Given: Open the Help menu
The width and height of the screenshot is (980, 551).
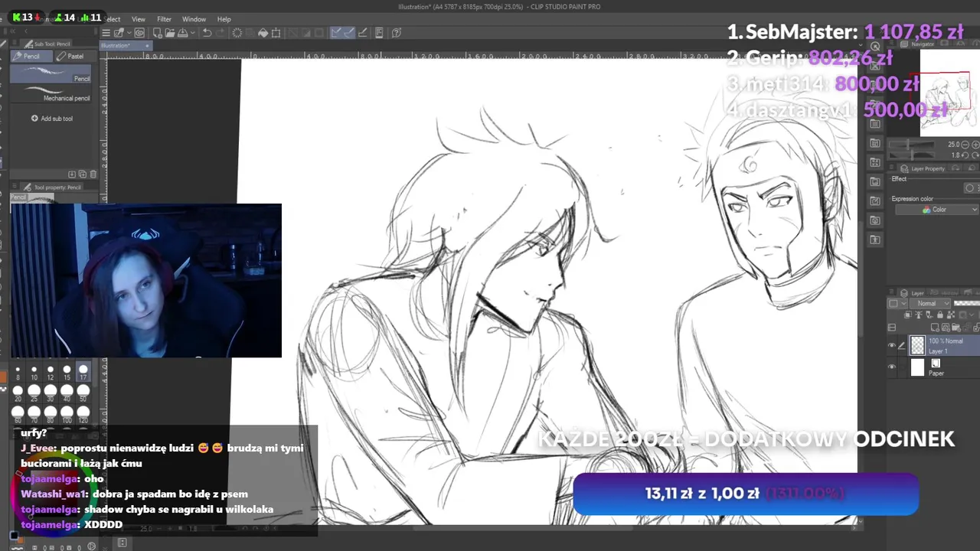Looking at the screenshot, I should point(224,19).
